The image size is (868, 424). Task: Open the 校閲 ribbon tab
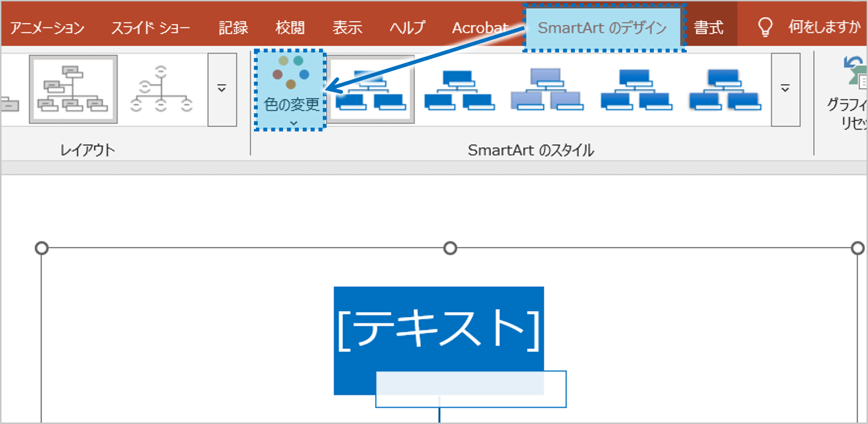click(x=290, y=28)
